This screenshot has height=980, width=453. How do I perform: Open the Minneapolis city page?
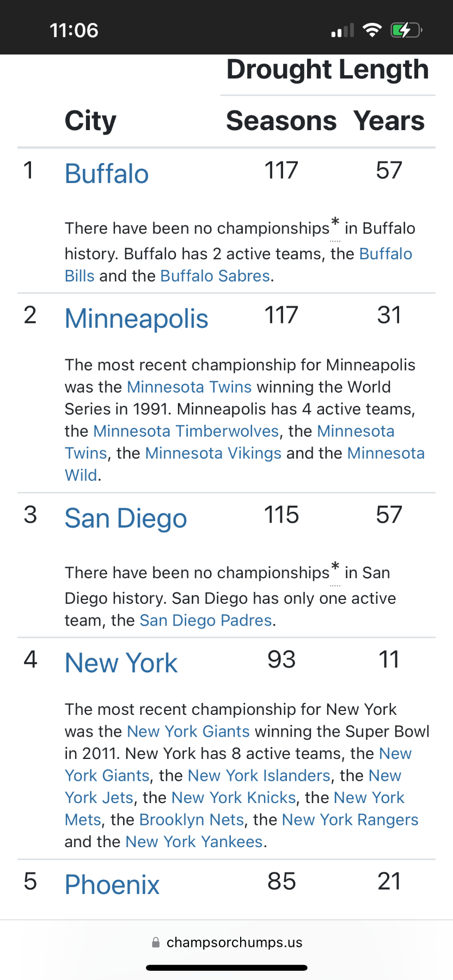pyautogui.click(x=137, y=318)
